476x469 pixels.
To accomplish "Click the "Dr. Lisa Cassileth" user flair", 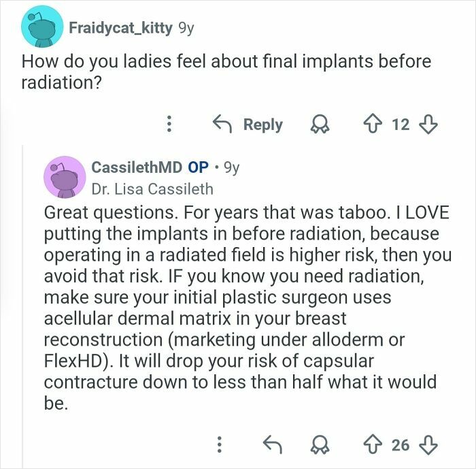I will point(152,189).
